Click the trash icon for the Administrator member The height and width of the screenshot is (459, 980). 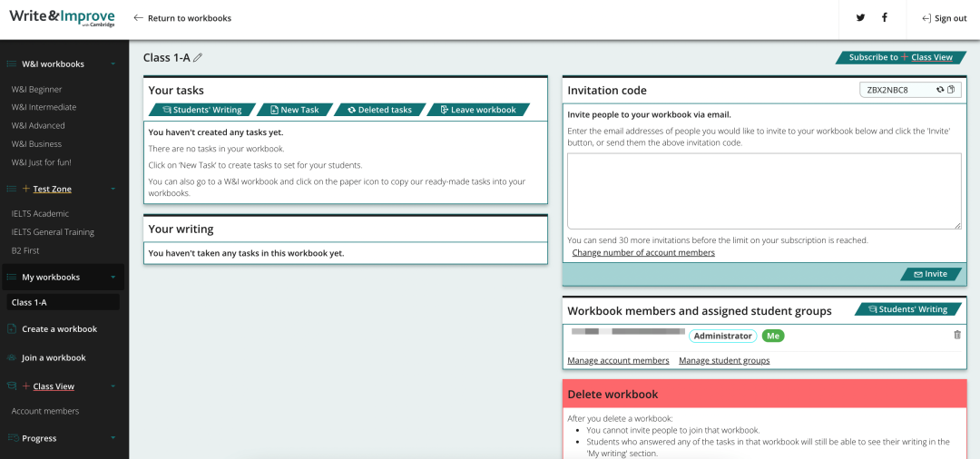956,335
